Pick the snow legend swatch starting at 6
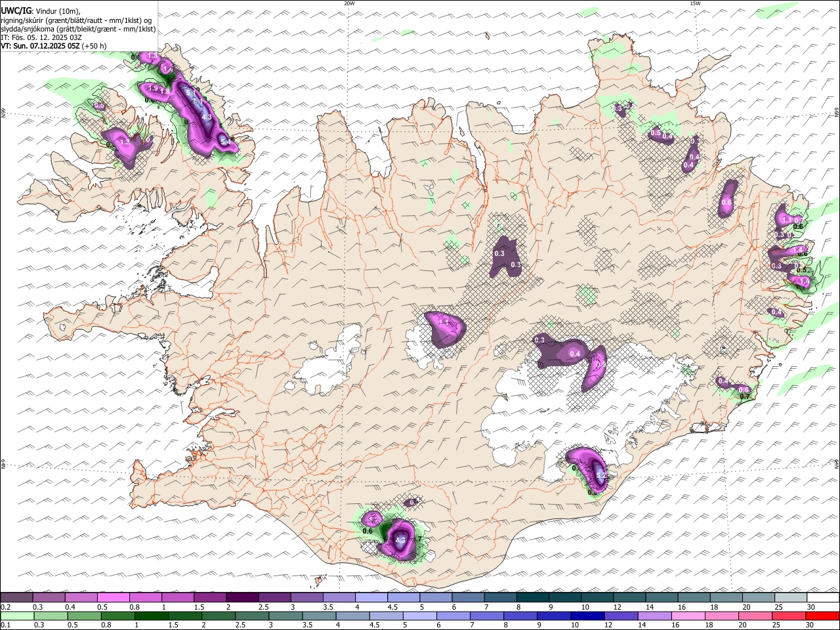The image size is (840, 630). pos(467,598)
